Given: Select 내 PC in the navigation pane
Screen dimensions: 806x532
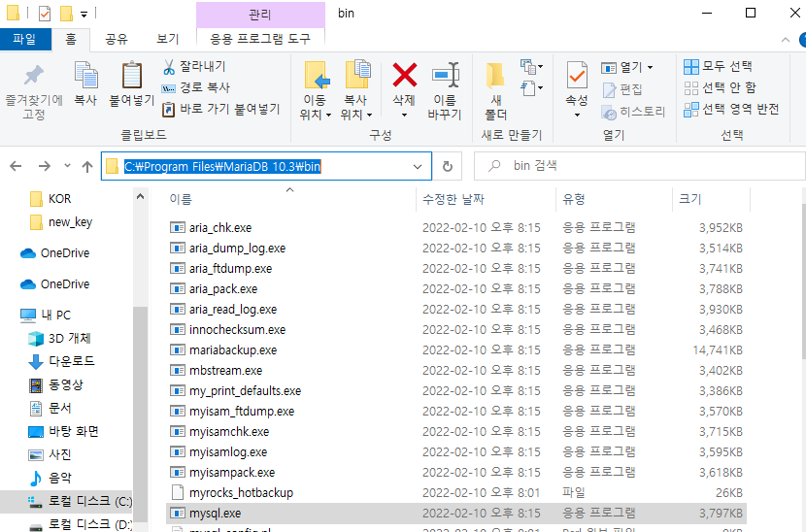Looking at the screenshot, I should pos(46,315).
